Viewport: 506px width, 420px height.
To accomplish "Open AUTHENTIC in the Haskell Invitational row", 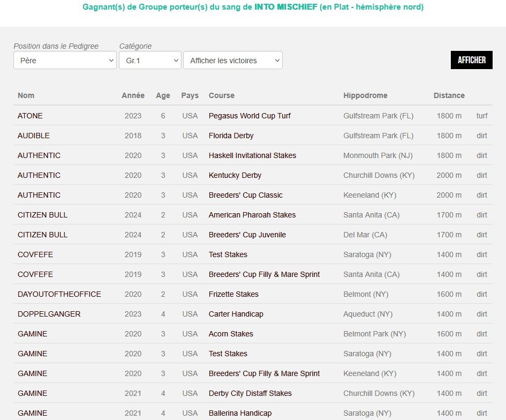I will (39, 155).
